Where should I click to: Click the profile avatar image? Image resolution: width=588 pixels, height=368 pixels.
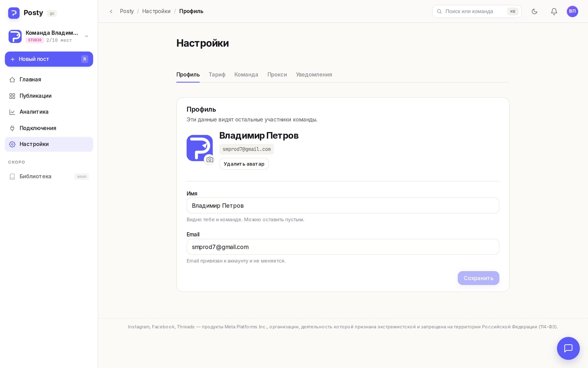[x=199, y=148]
